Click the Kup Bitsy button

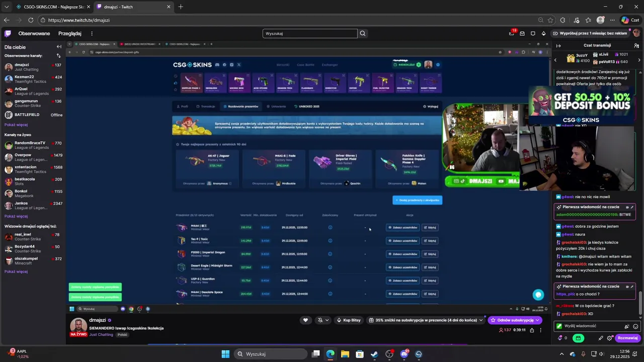348,320
